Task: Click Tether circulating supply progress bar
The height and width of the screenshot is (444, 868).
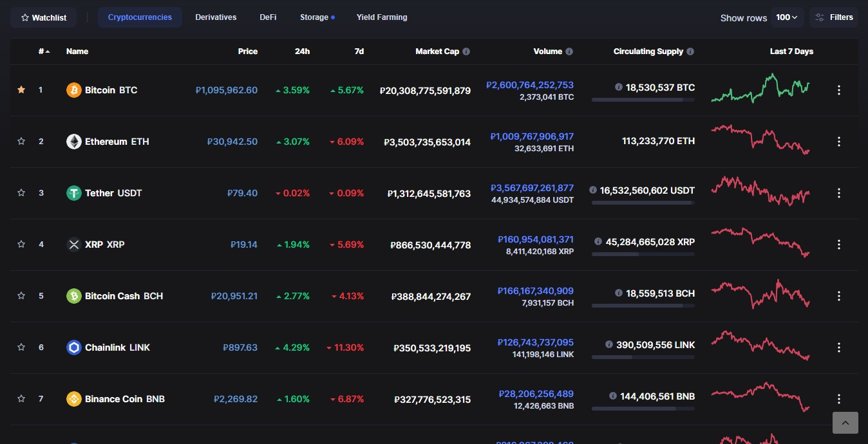Action: coord(643,203)
